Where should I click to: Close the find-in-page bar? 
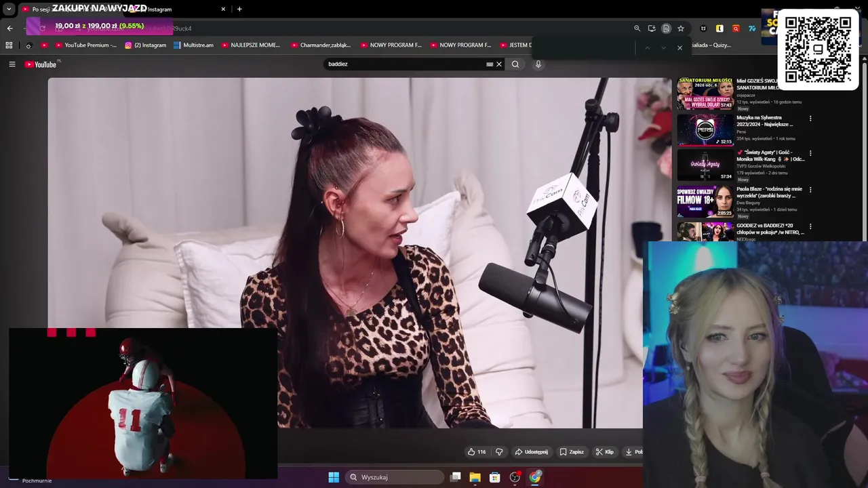pyautogui.click(x=679, y=48)
